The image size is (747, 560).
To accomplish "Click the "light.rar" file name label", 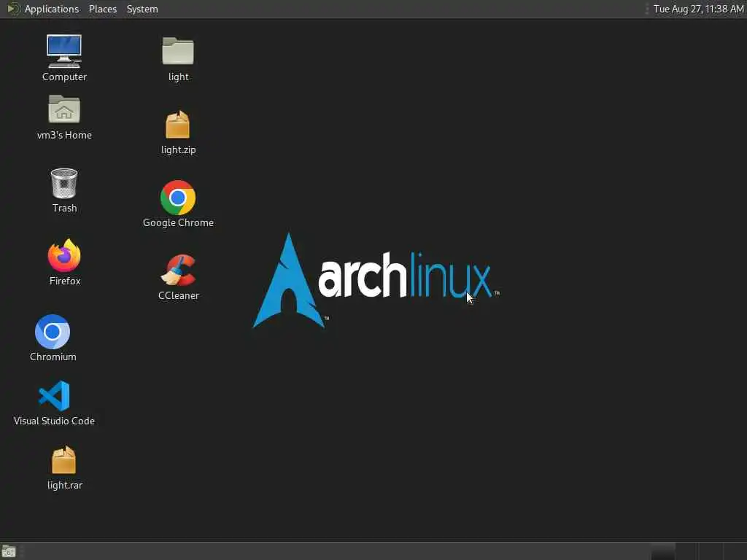I will pos(65,485).
